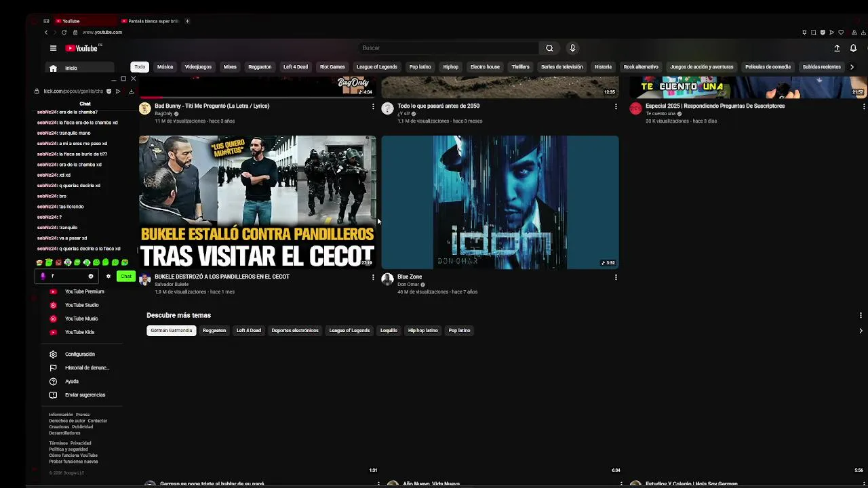Screen dimensions: 868x488
Task: Open Salvador Bukele channel link
Action: pos(172,285)
